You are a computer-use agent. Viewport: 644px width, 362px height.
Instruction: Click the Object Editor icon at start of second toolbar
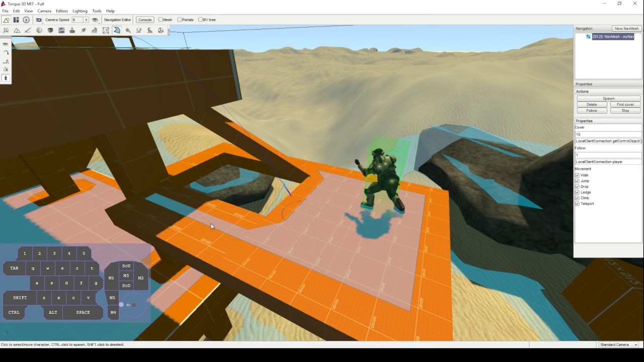point(6,30)
